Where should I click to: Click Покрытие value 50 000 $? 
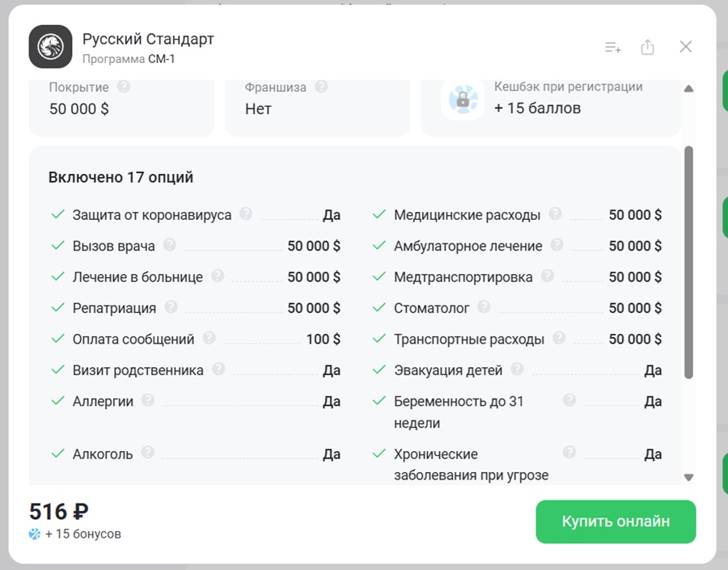(79, 109)
